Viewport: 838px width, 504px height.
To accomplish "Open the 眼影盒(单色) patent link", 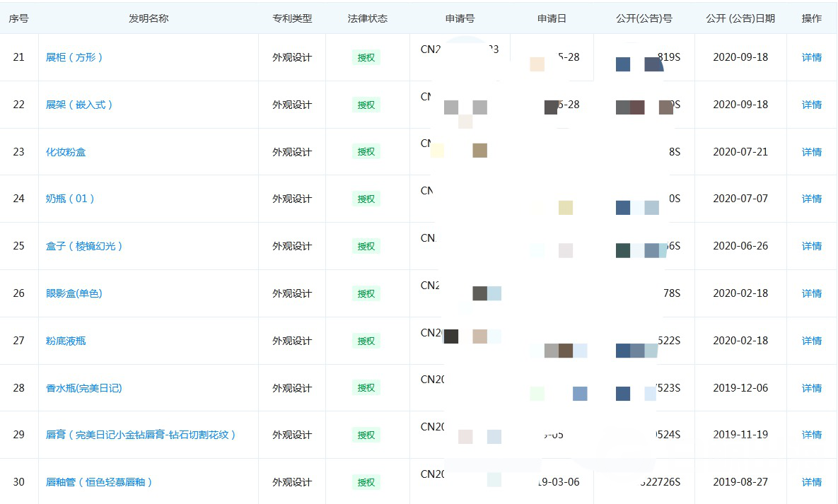I will [x=74, y=293].
